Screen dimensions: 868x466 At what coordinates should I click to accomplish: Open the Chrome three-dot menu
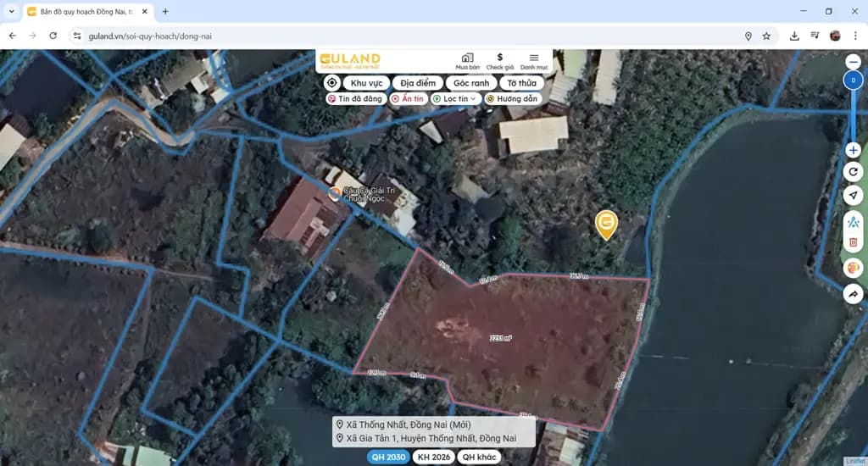pos(855,36)
